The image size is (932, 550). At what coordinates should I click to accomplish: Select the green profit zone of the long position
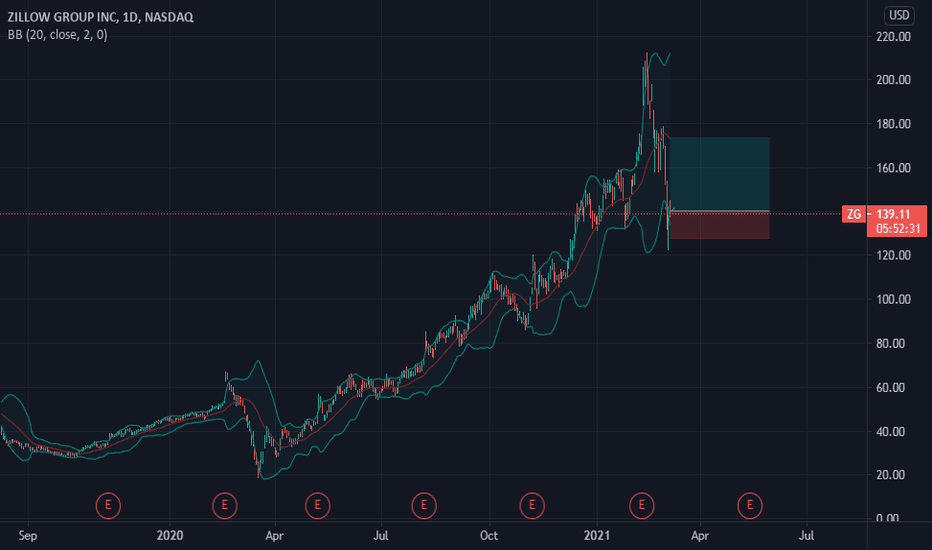tap(720, 174)
